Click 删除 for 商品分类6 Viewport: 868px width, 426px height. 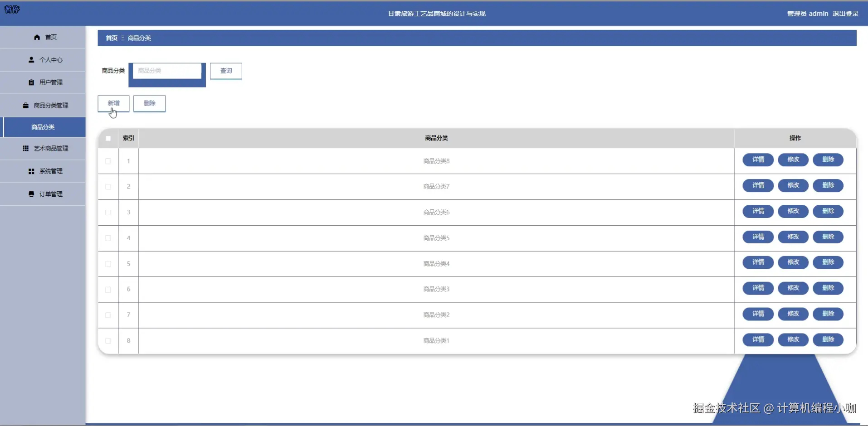pos(828,211)
